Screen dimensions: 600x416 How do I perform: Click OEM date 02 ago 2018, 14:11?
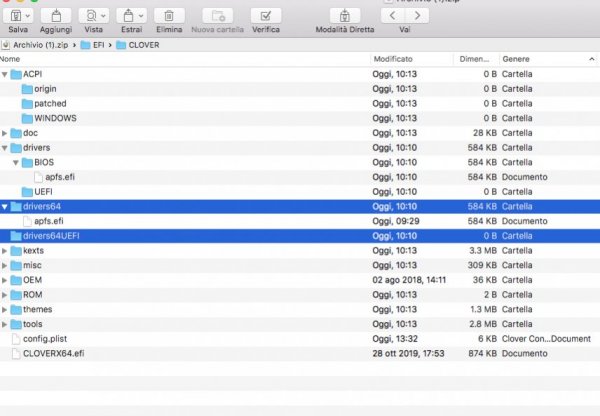(409, 280)
